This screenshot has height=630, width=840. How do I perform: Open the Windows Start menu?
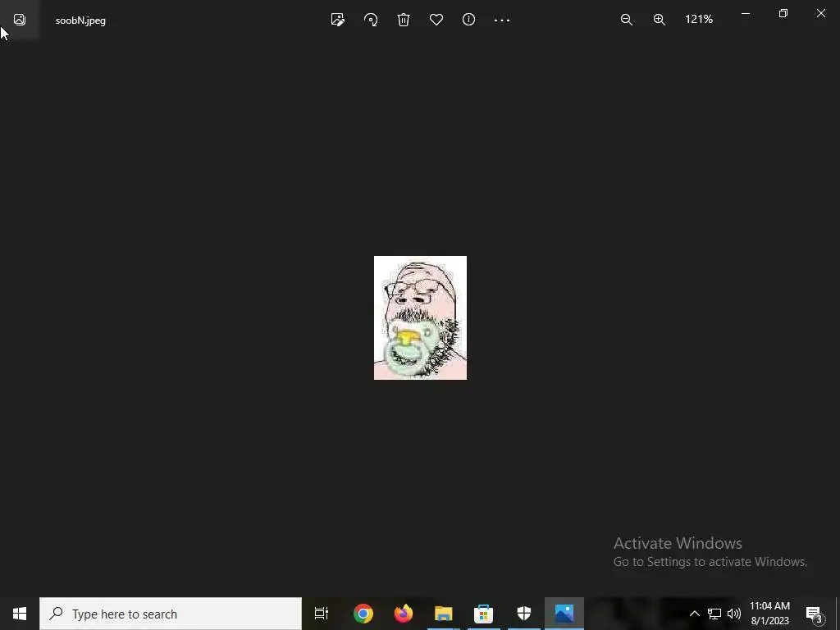pyautogui.click(x=20, y=614)
